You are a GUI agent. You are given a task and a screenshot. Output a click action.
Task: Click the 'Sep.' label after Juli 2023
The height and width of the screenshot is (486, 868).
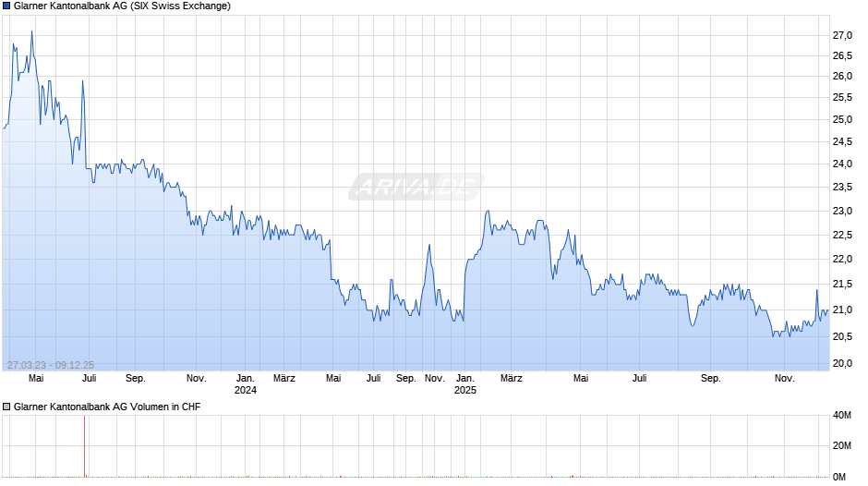(136, 379)
